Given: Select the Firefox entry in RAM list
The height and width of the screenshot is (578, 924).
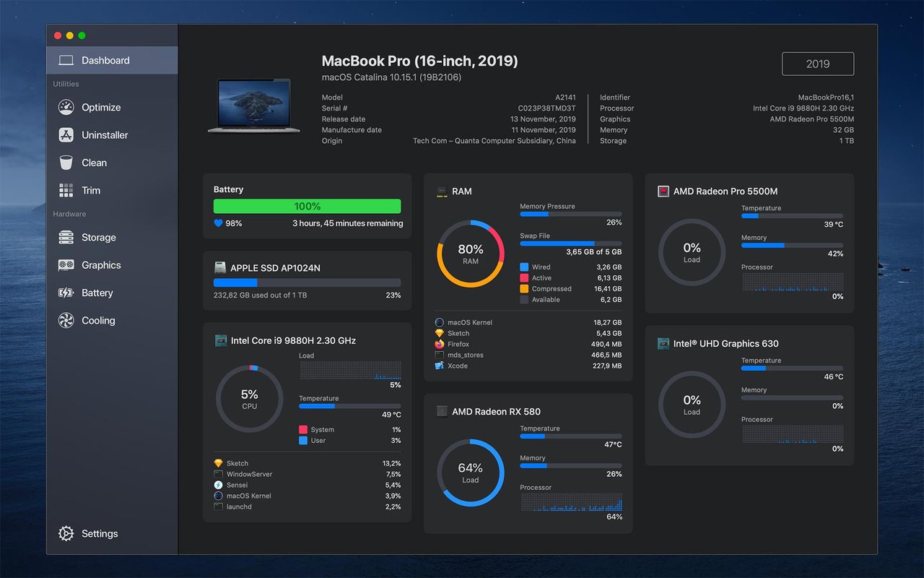Looking at the screenshot, I should tap(458, 344).
